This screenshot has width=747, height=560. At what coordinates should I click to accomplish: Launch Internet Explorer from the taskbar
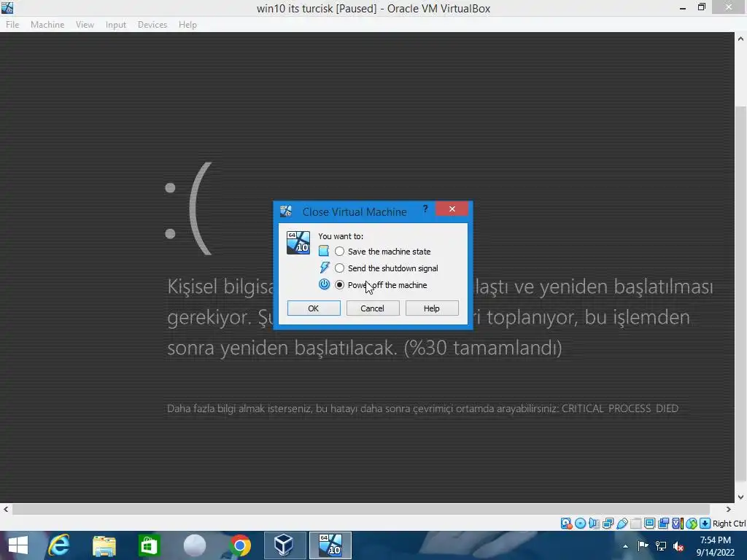59,545
